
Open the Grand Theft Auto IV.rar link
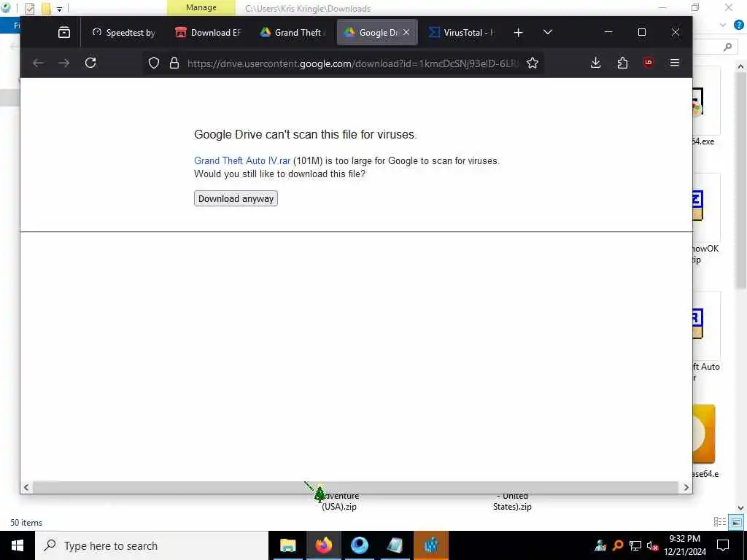pyautogui.click(x=242, y=161)
